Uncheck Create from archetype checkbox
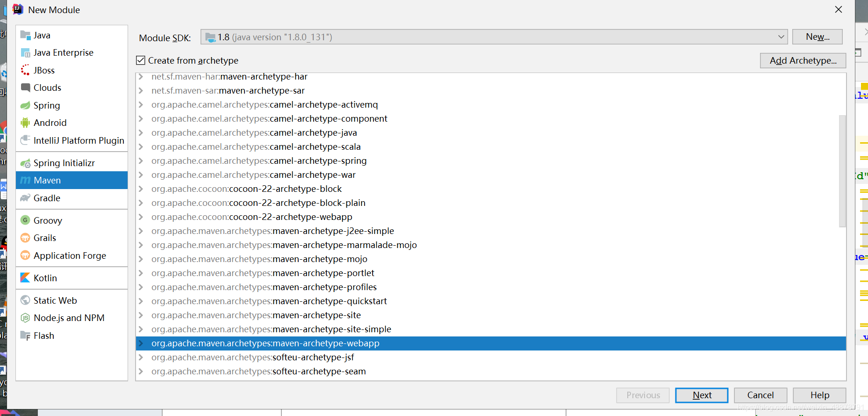 141,60
